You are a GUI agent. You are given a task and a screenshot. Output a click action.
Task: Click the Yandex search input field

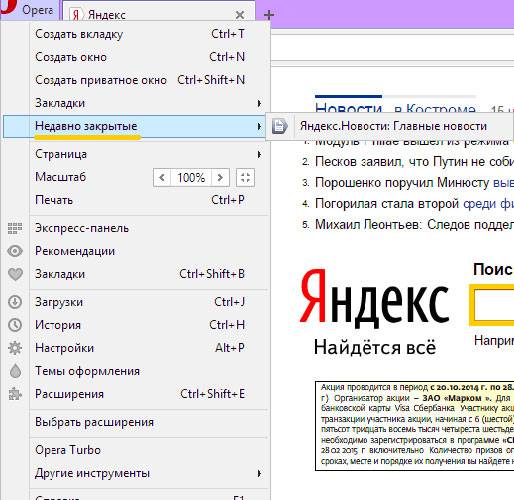pyautogui.click(x=493, y=304)
